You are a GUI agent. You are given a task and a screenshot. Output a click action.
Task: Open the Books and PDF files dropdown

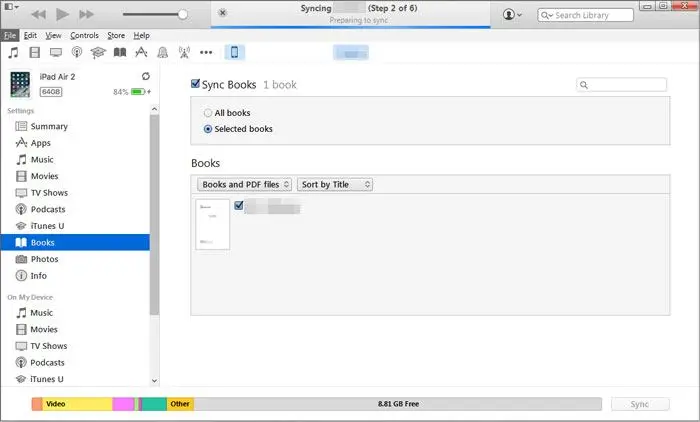[x=244, y=184]
